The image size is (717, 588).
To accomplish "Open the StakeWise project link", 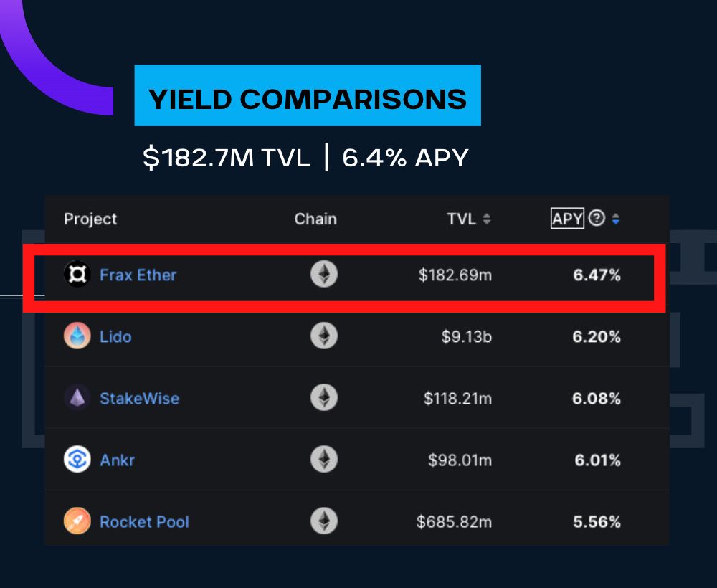I will tap(139, 398).
